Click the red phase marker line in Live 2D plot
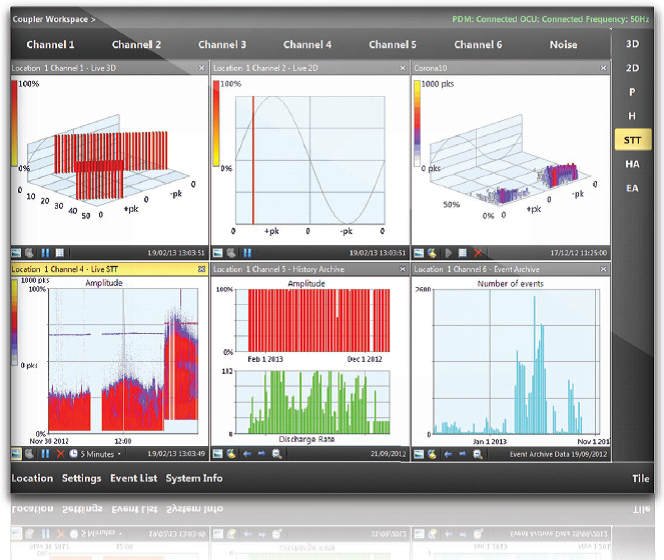The width and height of the screenshot is (664, 560). pos(253,160)
